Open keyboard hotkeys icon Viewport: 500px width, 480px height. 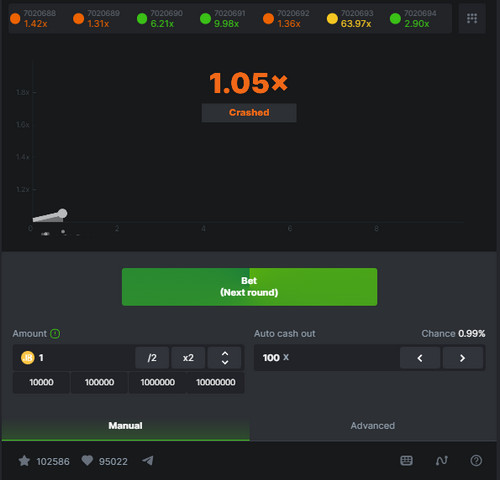pyautogui.click(x=406, y=461)
